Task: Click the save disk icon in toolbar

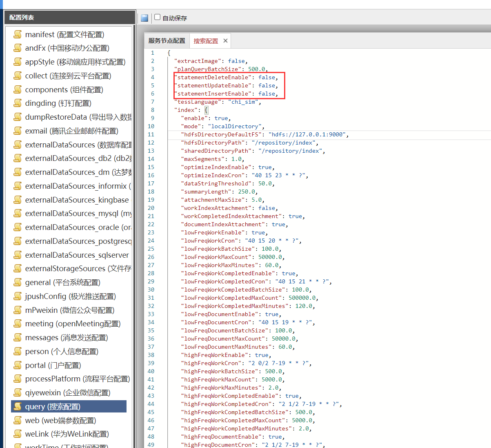Action: pos(144,18)
